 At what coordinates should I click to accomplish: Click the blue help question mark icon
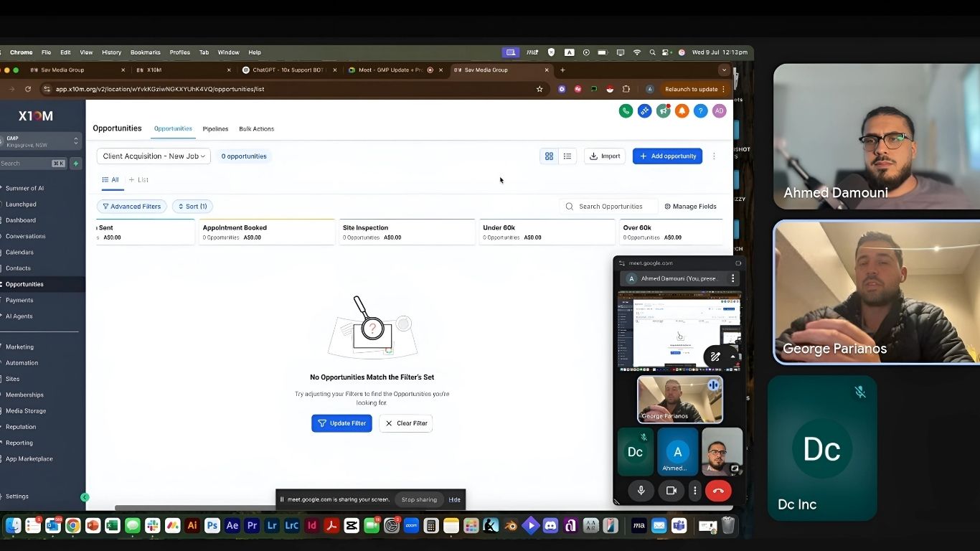tap(700, 110)
